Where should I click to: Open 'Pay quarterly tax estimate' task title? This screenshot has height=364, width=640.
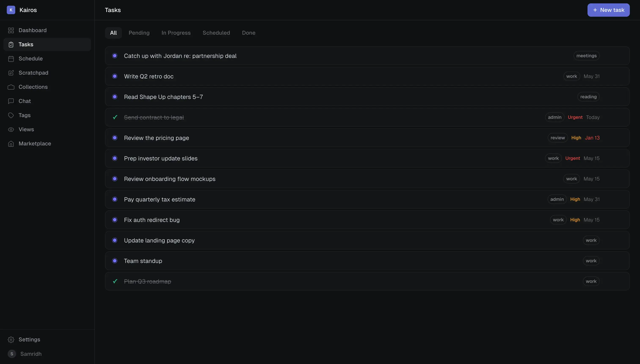pos(160,199)
